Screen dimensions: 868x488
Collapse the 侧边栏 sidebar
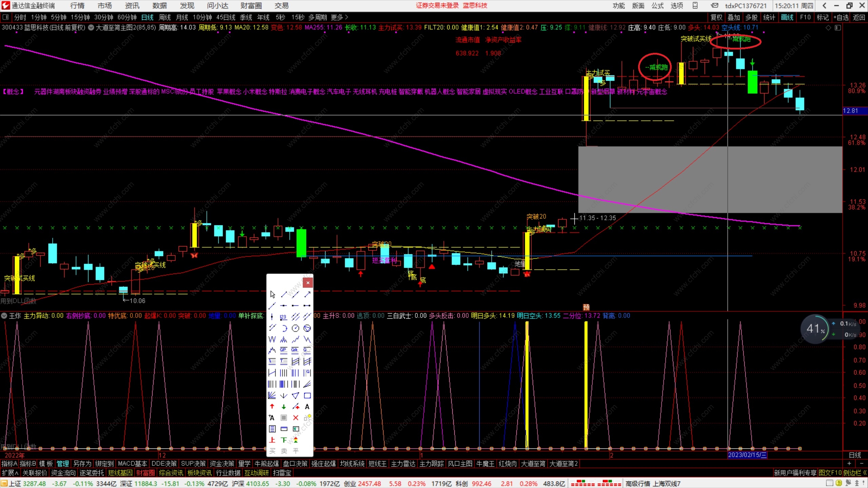(x=854, y=473)
